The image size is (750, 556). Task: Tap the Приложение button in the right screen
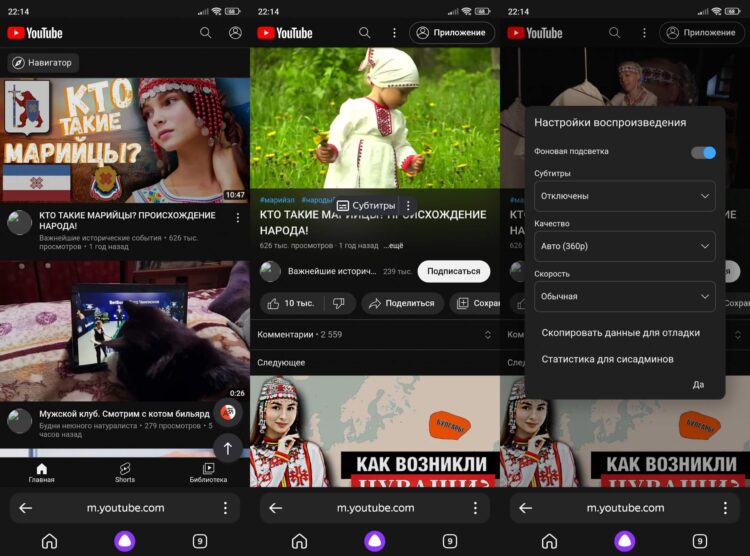pyautogui.click(x=702, y=33)
